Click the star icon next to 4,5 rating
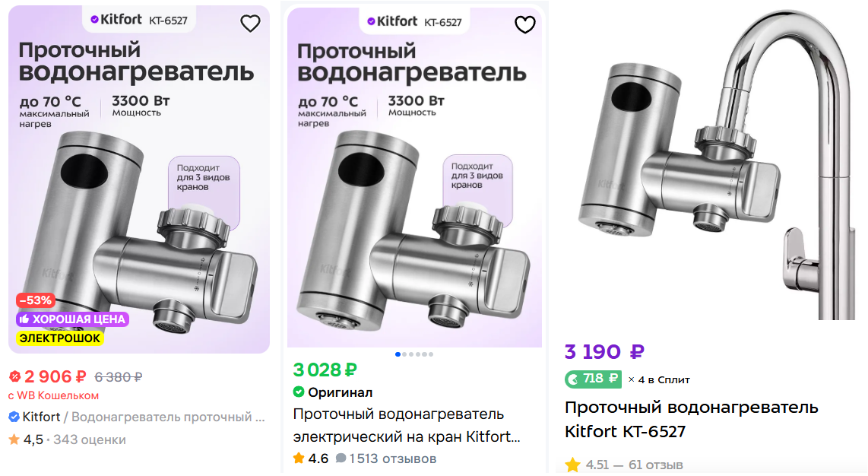This screenshot has width=868, height=476. click(x=14, y=440)
